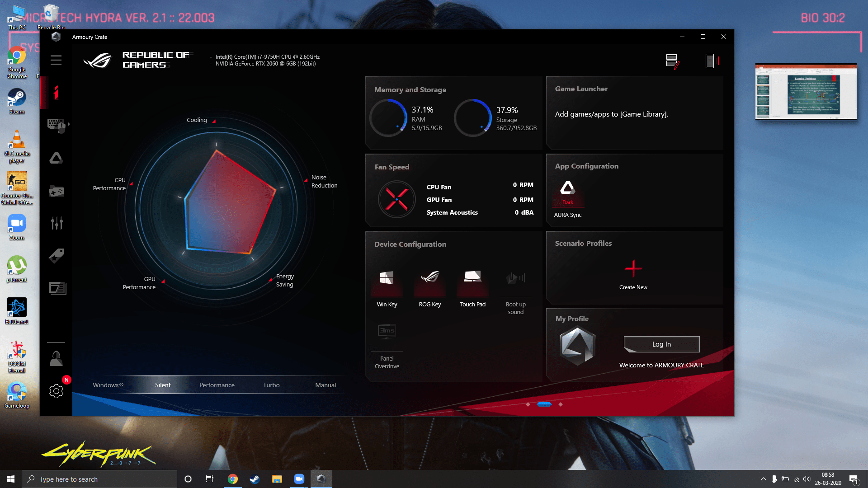Switch to Turbo performance mode
This screenshot has width=868, height=488.
point(271,385)
